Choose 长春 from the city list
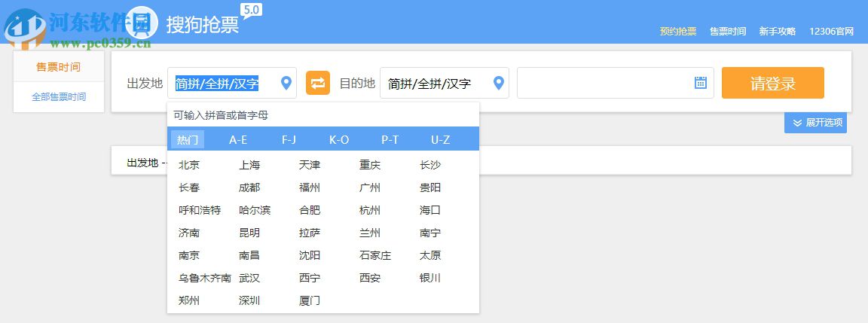 pyautogui.click(x=189, y=187)
